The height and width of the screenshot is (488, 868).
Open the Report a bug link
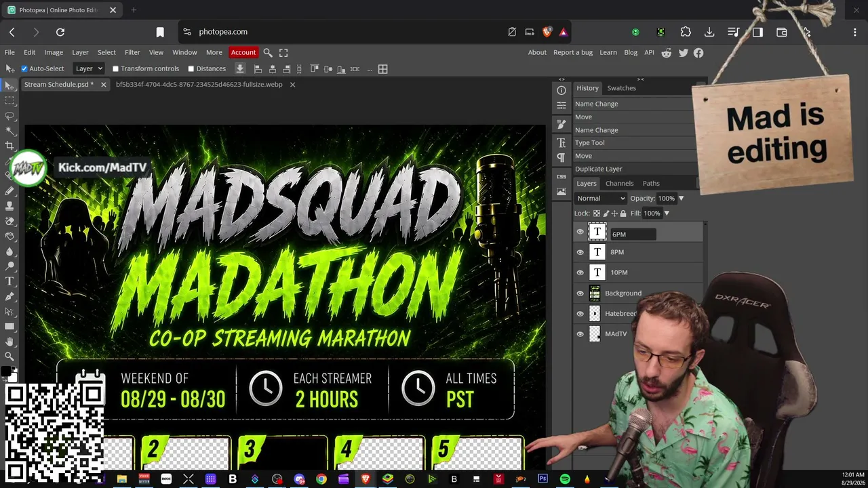(573, 52)
